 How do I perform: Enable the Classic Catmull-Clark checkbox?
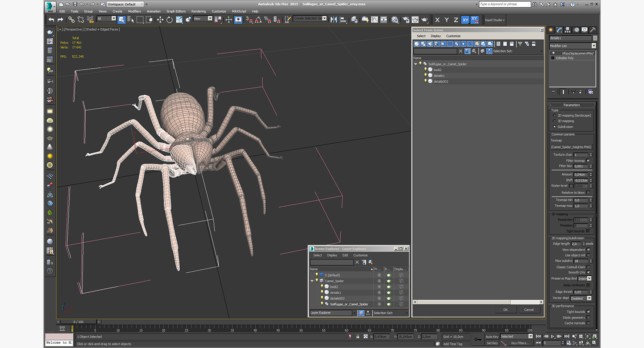pos(588,267)
